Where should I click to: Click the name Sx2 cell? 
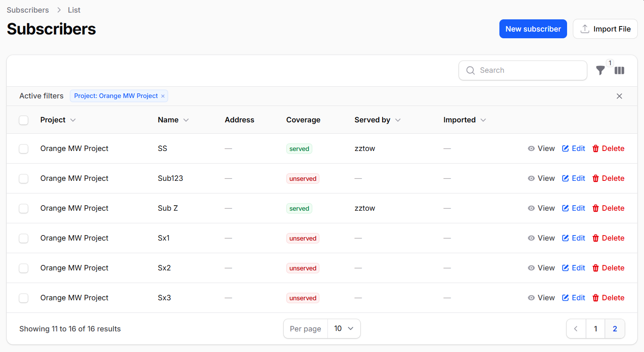[x=164, y=268]
